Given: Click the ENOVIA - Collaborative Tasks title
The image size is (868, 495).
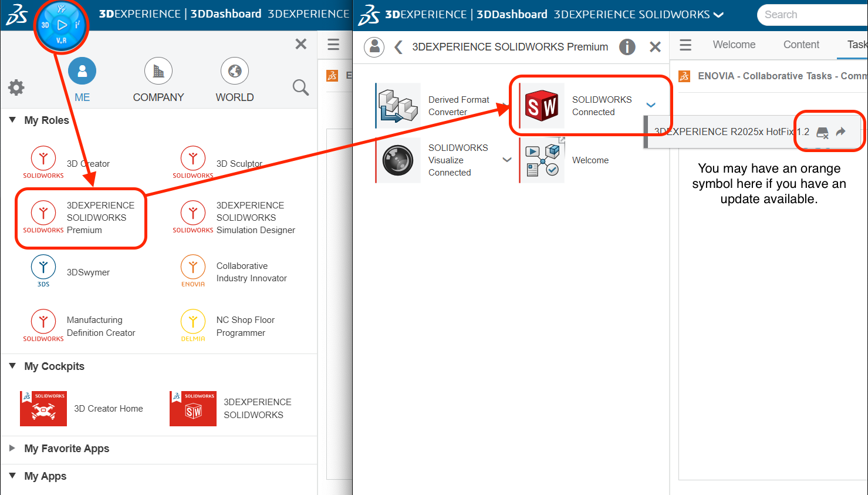Looking at the screenshot, I should [x=783, y=76].
